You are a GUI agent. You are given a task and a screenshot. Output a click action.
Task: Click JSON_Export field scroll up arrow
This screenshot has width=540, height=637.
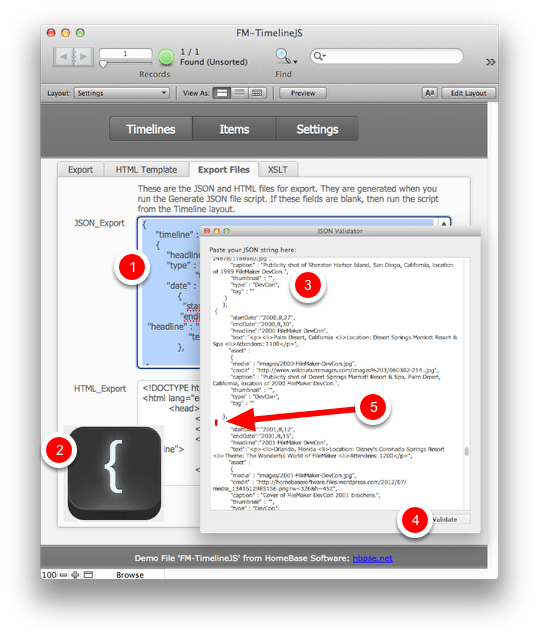tap(444, 223)
